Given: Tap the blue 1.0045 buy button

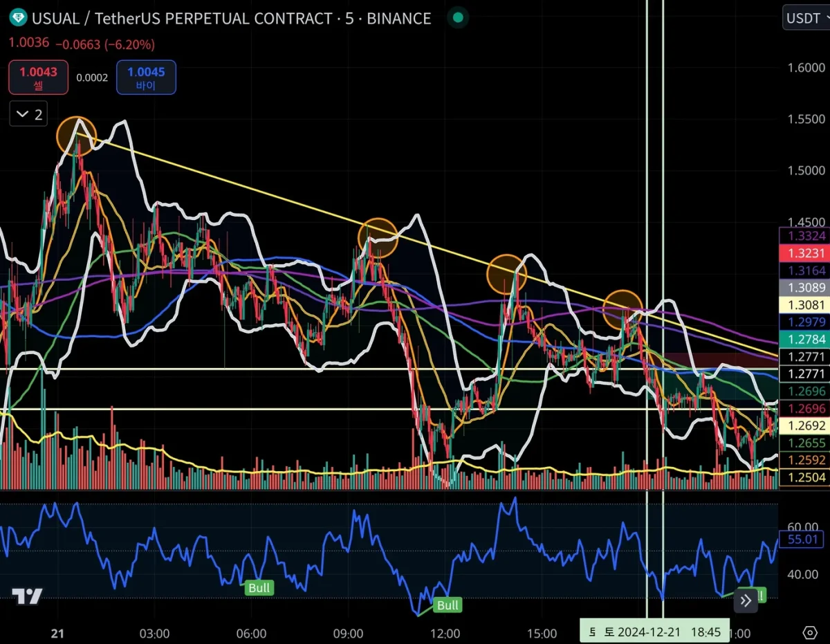Looking at the screenshot, I should (x=146, y=77).
